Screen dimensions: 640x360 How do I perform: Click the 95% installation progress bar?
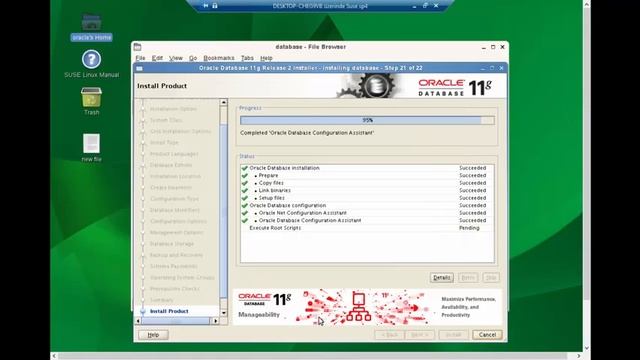tap(367, 120)
